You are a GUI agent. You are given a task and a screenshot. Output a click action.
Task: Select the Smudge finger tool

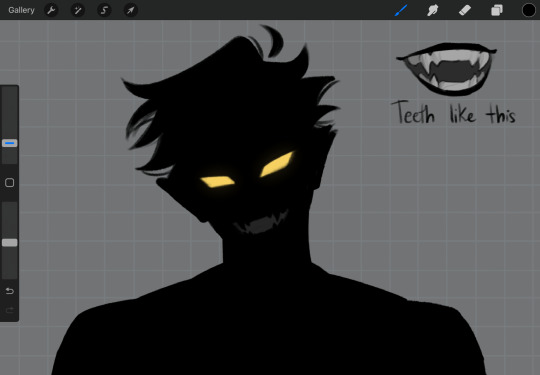pos(433,10)
